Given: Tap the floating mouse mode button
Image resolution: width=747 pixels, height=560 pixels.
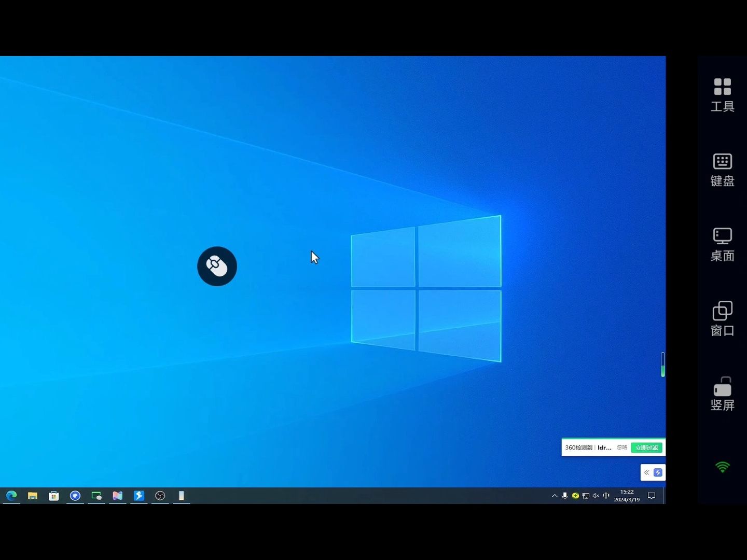Looking at the screenshot, I should point(217,266).
